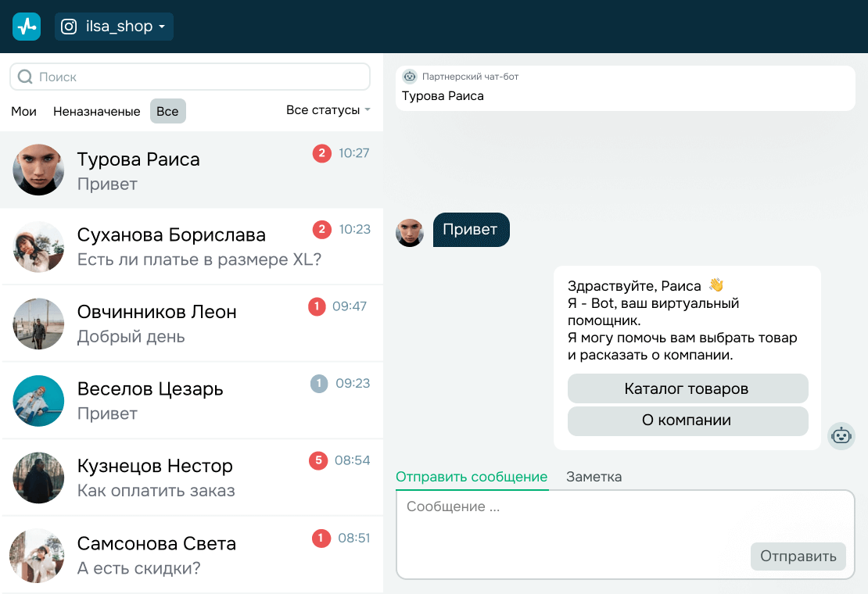Open the ilsa_shop account dropdown
868x594 pixels.
click(114, 27)
